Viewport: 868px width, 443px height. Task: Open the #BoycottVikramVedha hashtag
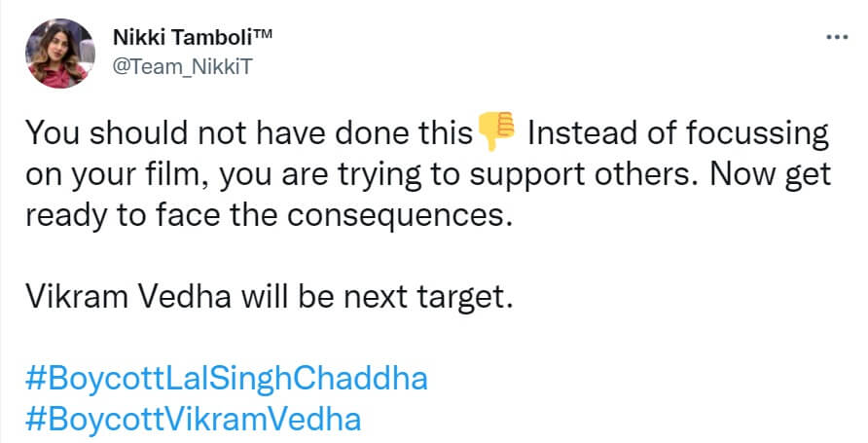[x=191, y=420]
